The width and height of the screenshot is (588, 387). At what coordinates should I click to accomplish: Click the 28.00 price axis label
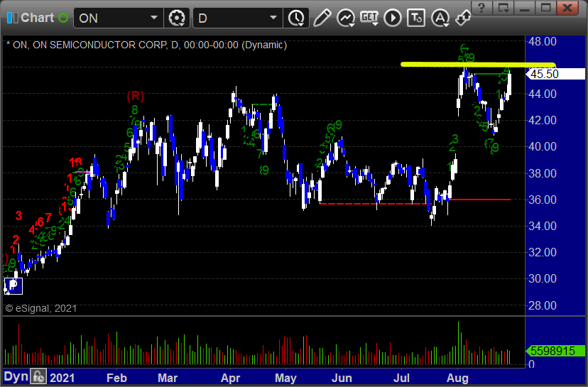coord(543,305)
